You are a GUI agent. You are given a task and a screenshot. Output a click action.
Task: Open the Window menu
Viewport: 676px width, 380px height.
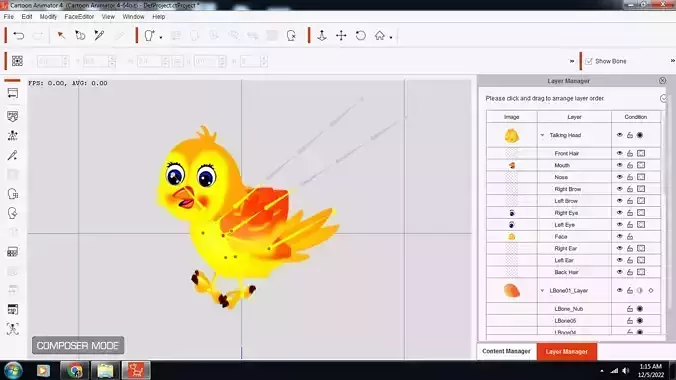(133, 17)
